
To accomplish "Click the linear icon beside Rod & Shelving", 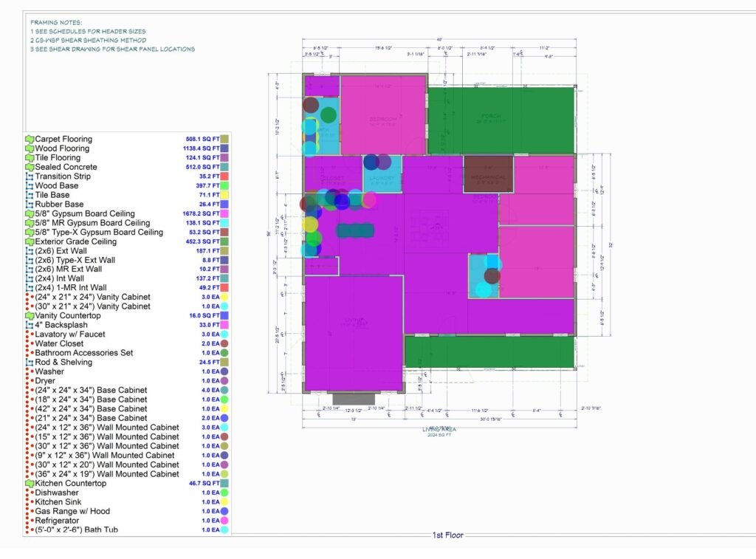I will [30, 363].
